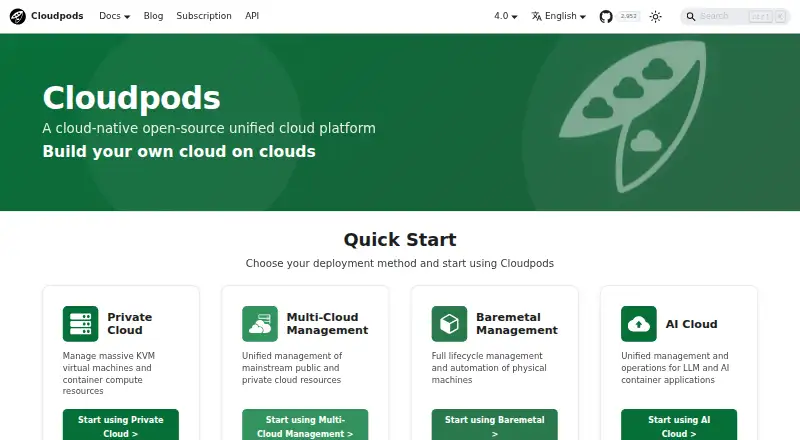
Task: Expand the Docs dropdown menu
Action: (114, 16)
